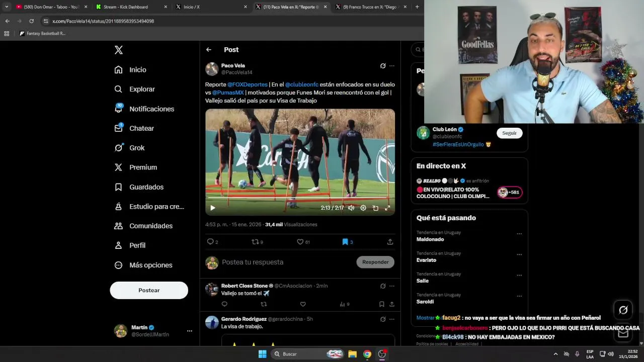
Task: Play the training video
Action: 213,208
